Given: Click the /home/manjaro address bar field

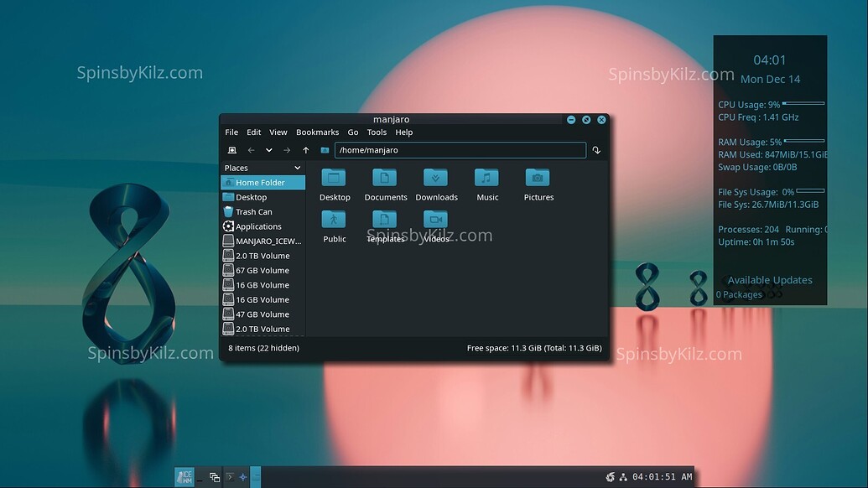Looking at the screenshot, I should 460,149.
